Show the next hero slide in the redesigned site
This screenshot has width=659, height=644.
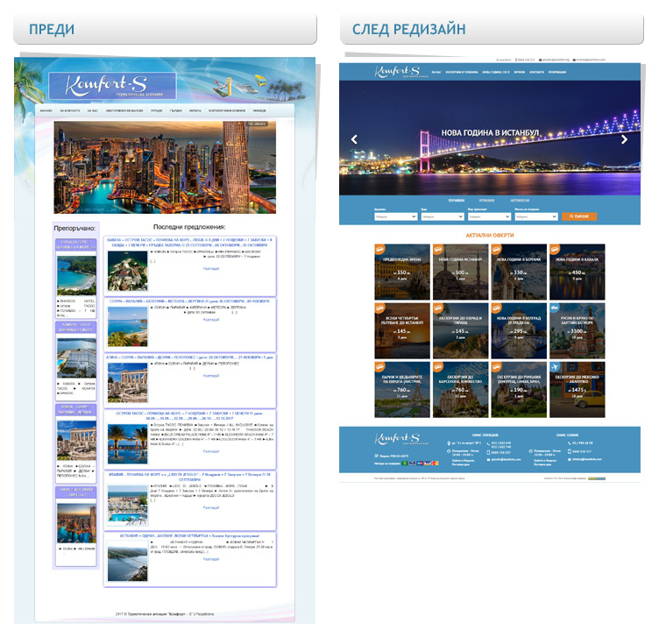[x=624, y=139]
